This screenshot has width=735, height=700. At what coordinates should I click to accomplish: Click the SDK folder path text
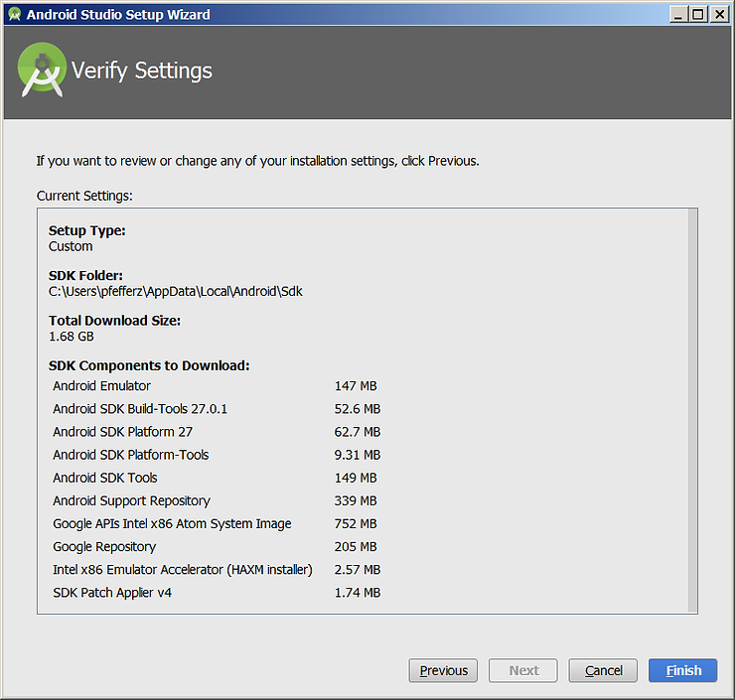coord(176,292)
